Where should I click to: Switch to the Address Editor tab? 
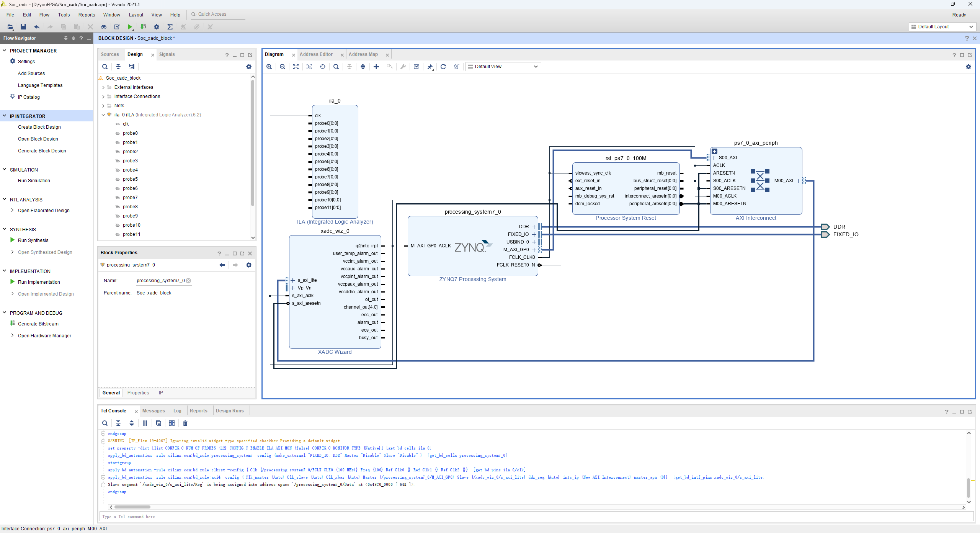[x=316, y=54]
